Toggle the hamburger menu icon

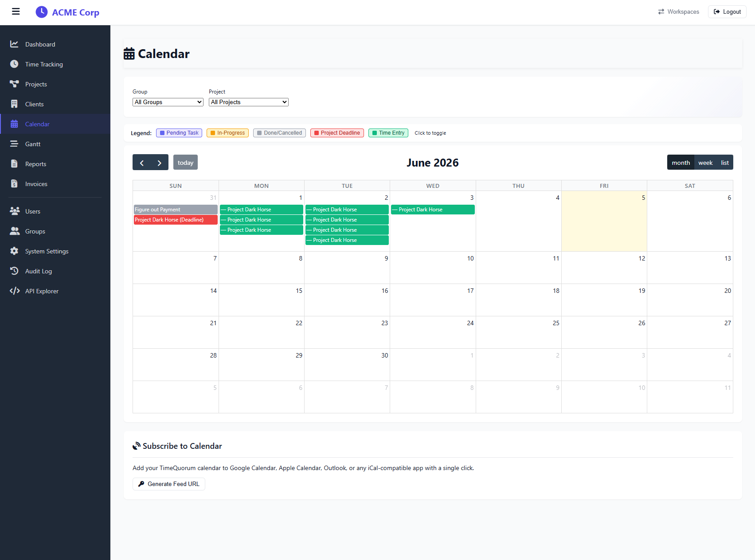(16, 12)
